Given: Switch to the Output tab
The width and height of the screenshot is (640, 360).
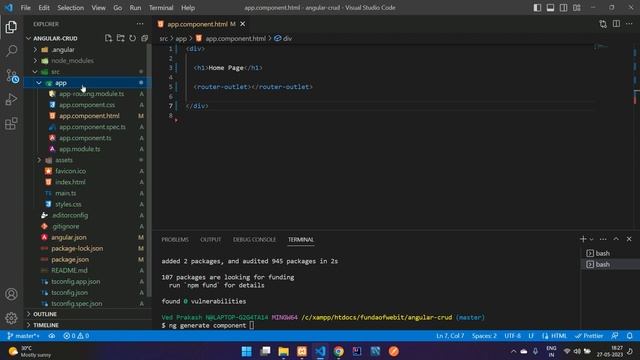Looking at the screenshot, I should click(x=211, y=240).
